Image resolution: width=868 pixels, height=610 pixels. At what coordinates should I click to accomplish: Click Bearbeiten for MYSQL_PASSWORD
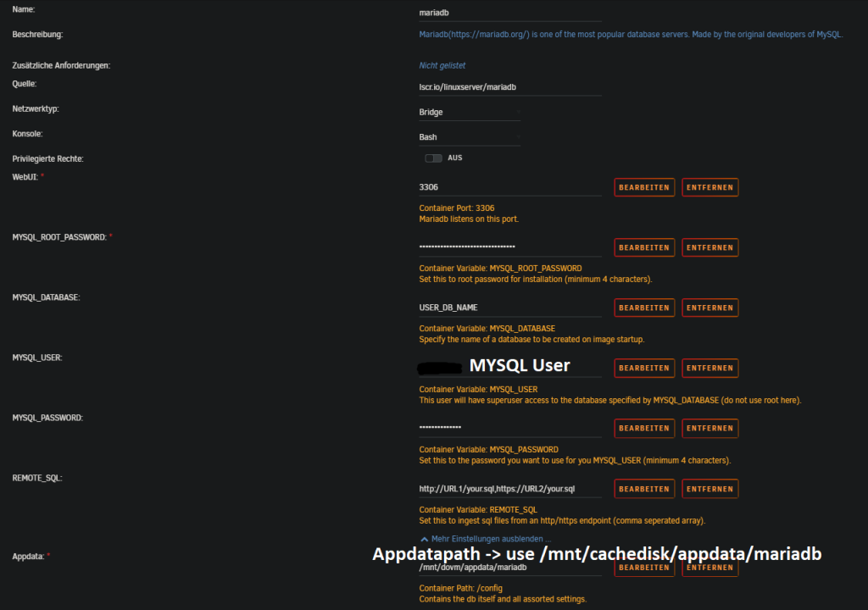click(644, 429)
